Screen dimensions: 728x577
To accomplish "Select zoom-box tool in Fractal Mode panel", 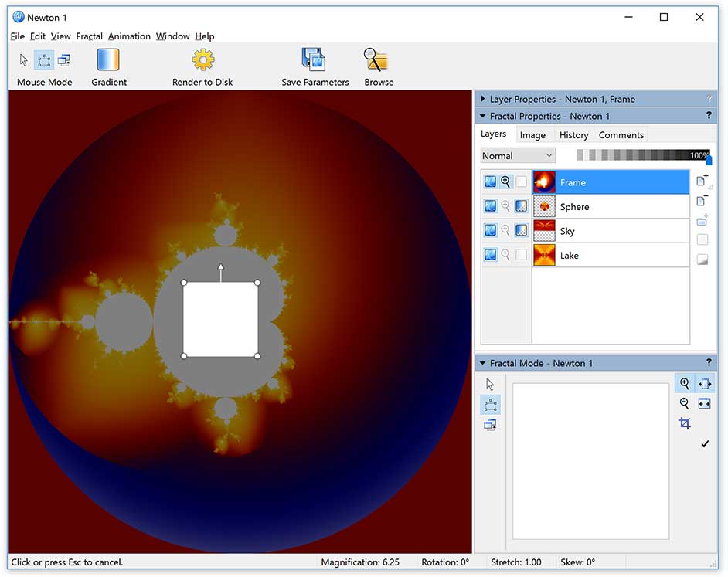I will 490,405.
